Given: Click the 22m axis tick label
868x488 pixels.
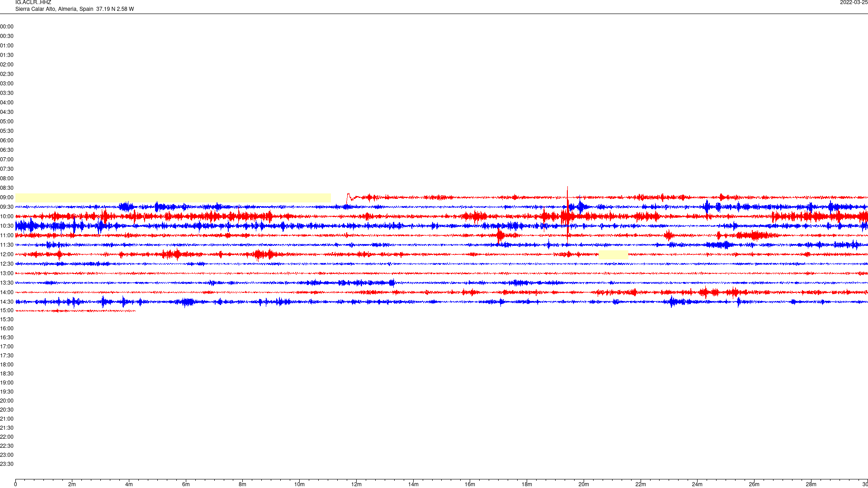Looking at the screenshot, I should pos(641,484).
